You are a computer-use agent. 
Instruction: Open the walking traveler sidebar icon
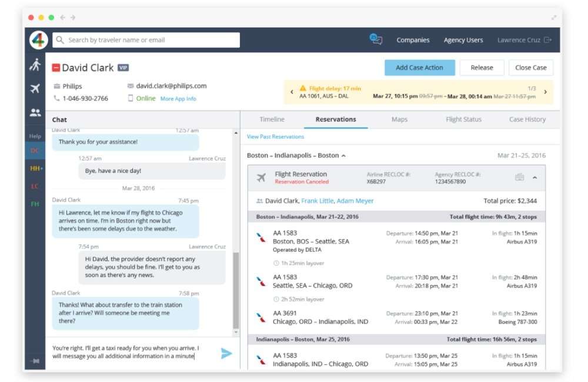click(35, 65)
